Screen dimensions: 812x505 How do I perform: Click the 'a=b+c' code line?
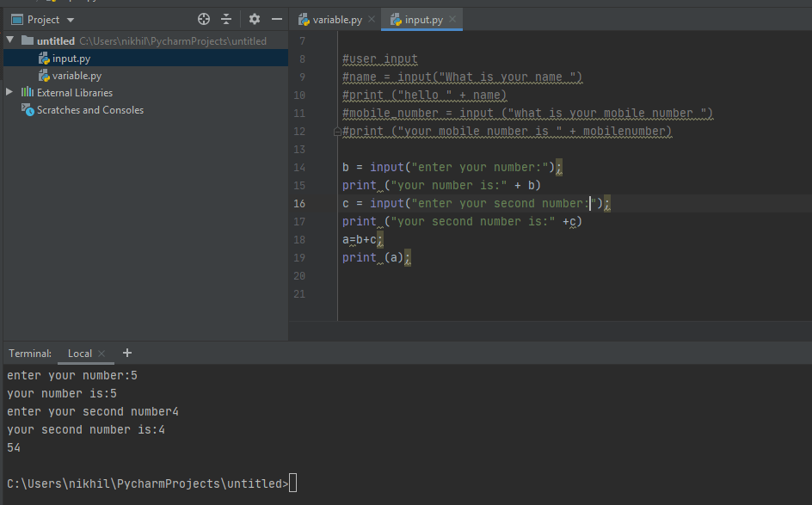pos(362,240)
